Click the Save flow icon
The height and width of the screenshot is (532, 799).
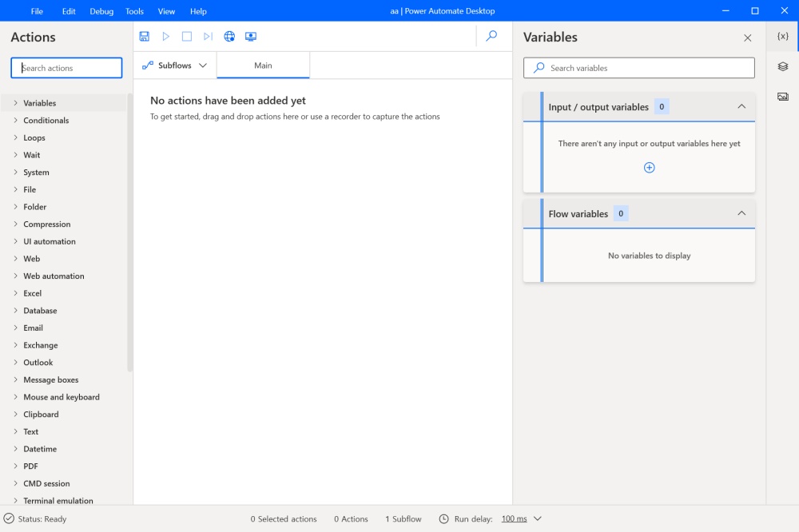[144, 36]
